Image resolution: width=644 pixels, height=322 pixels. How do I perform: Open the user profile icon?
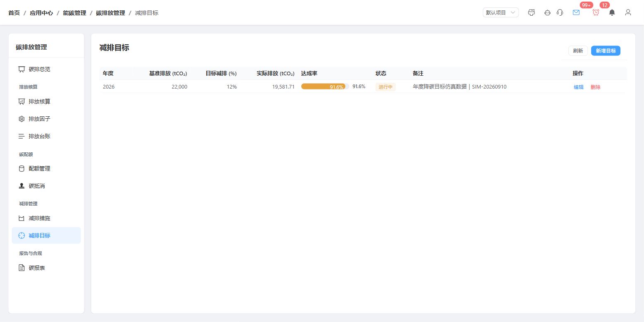tap(628, 12)
